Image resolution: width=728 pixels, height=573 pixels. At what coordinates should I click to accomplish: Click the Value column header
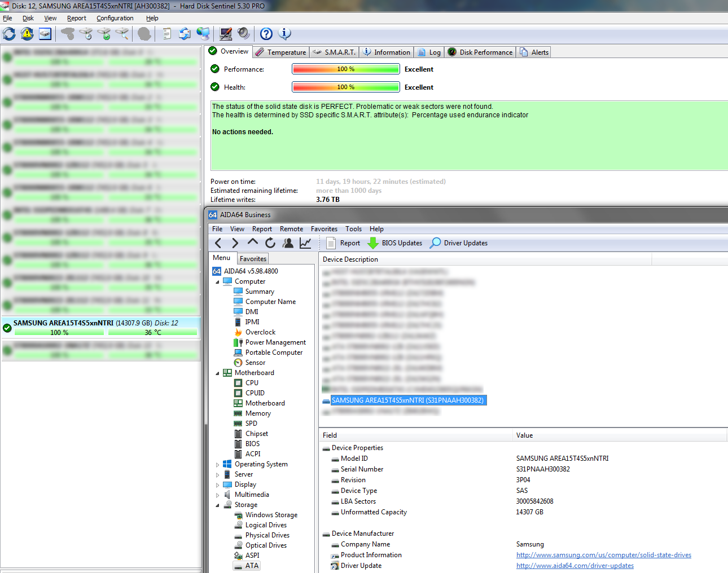pyautogui.click(x=620, y=435)
